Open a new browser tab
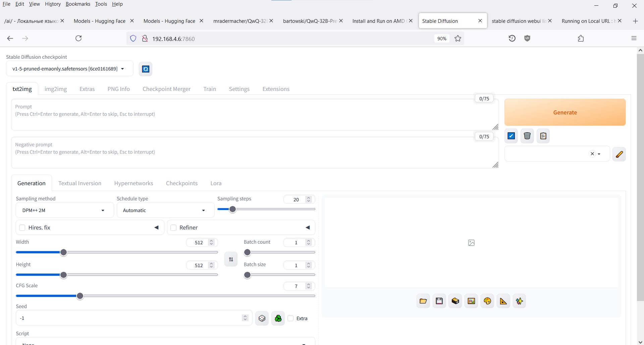Screen dimensions: 644x345 [x=635, y=21]
